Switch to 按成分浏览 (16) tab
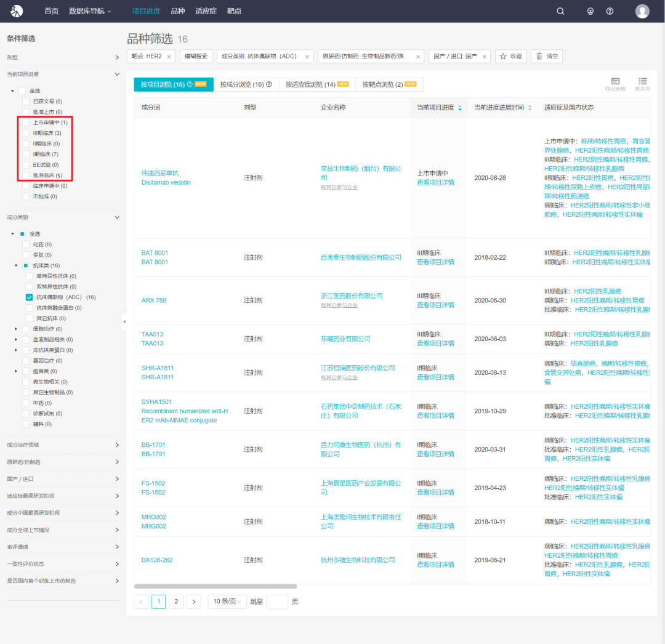Viewport: 665px width, 644px height. coord(246,84)
